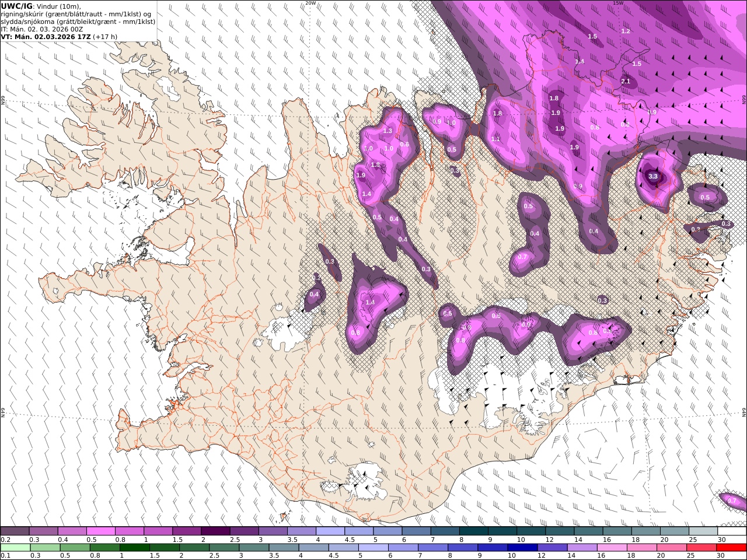Click the '3.3' snowfall value on map

[653, 176]
